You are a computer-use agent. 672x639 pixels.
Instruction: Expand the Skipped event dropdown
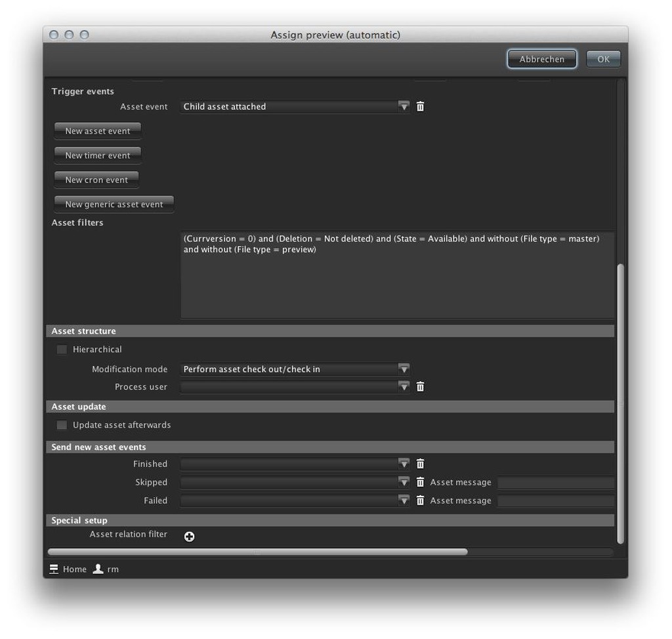coord(403,482)
